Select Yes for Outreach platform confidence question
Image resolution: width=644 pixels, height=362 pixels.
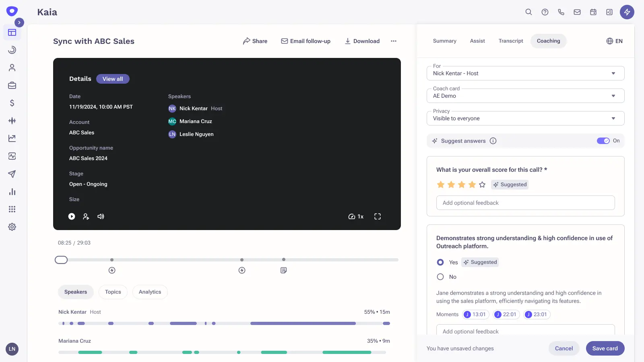pyautogui.click(x=440, y=262)
